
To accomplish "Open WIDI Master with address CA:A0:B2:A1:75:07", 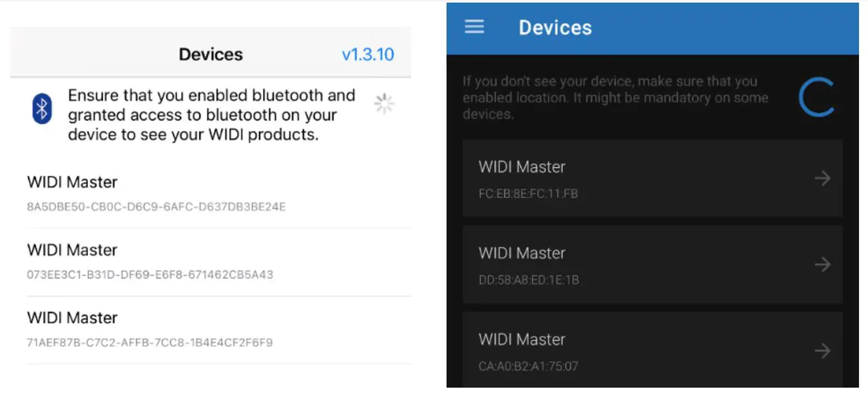I will pos(652,350).
